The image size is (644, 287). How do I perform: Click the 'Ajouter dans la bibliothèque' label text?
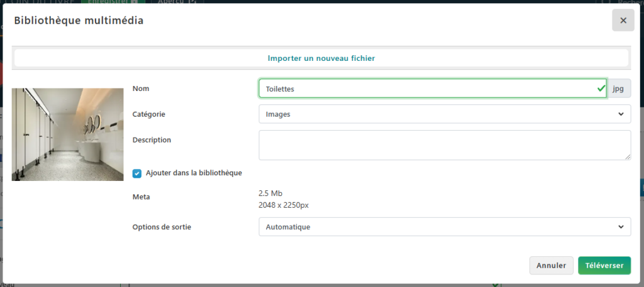pyautogui.click(x=194, y=173)
